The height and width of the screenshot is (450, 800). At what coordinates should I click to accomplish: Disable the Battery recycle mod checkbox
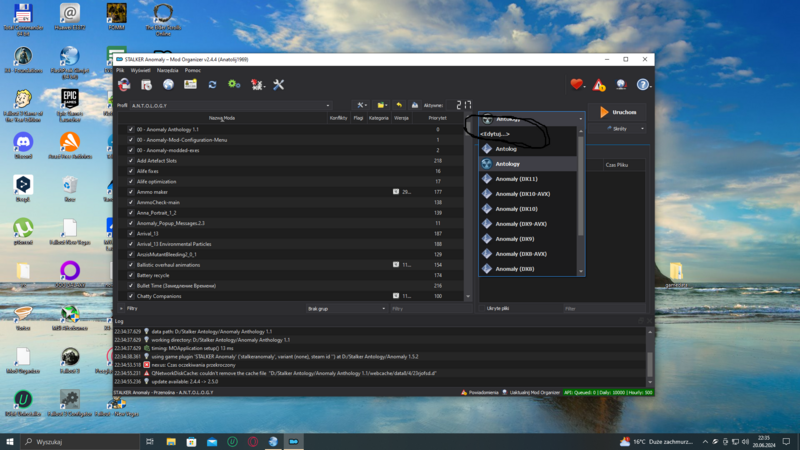point(131,275)
